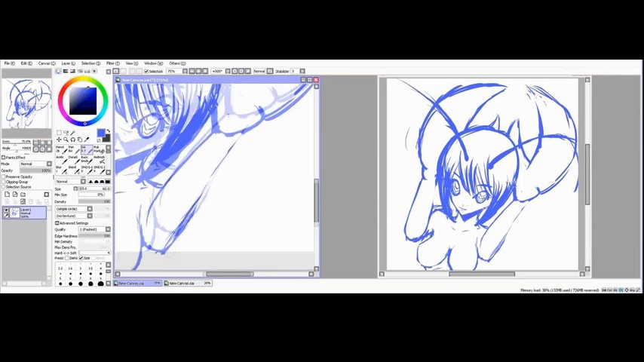Hide Layer1 using its eye icon
The image size is (644, 362).
coord(6,210)
